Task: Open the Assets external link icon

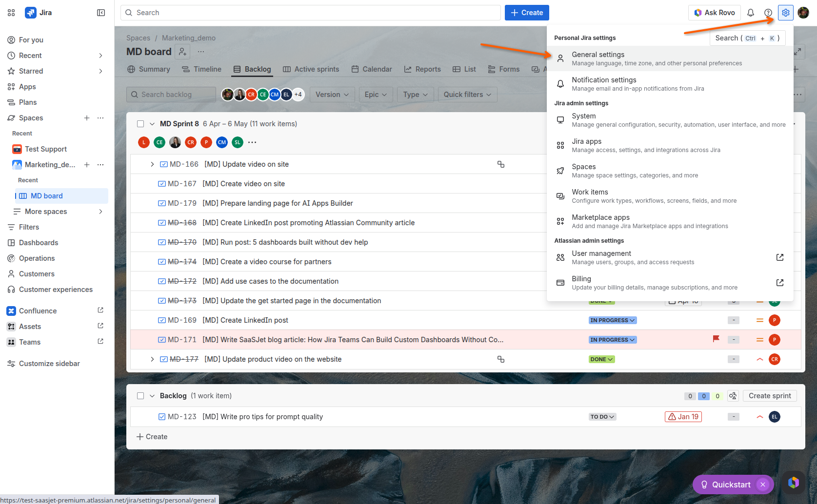Action: click(x=100, y=326)
